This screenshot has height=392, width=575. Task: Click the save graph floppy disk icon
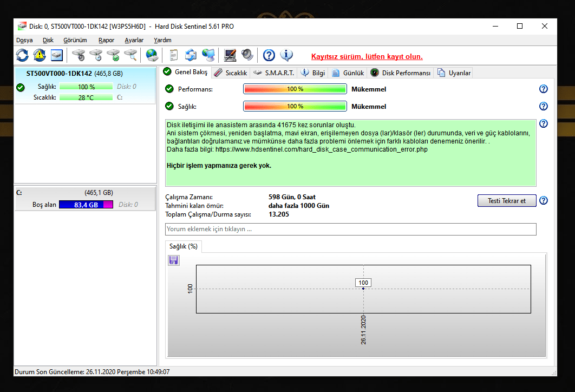(x=173, y=260)
